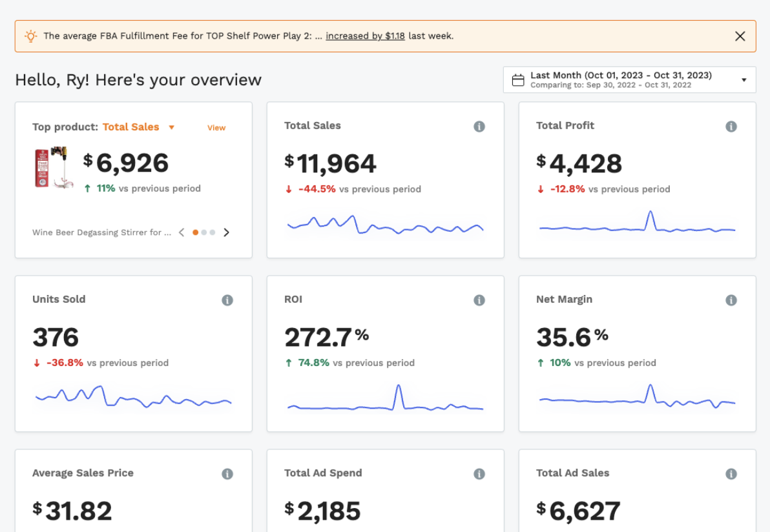The height and width of the screenshot is (532, 770).
Task: Click the $31.82 Average Sales Price value
Action: click(x=72, y=511)
